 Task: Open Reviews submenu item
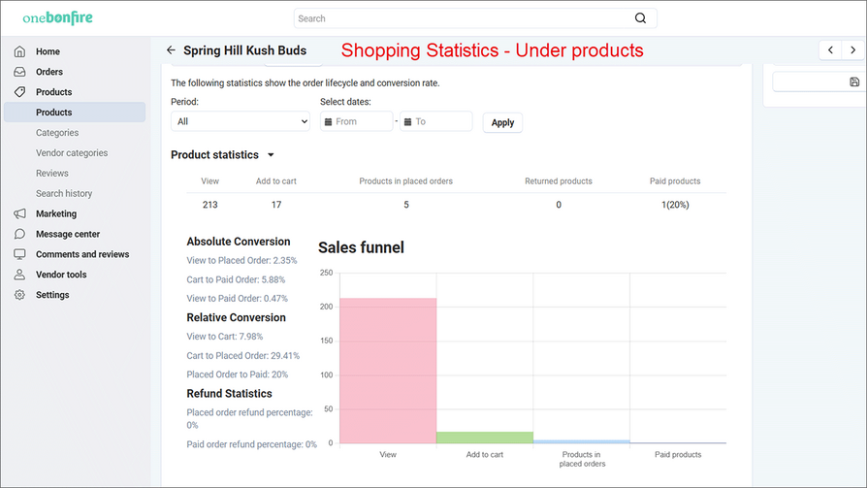point(52,174)
